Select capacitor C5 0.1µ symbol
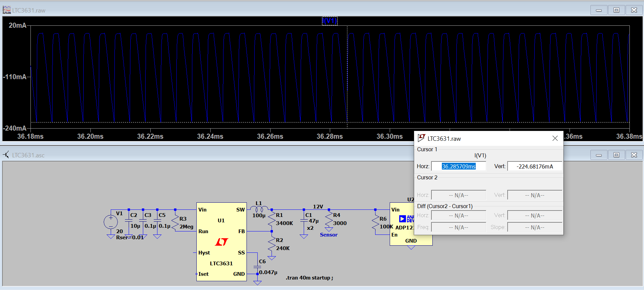 [157, 221]
